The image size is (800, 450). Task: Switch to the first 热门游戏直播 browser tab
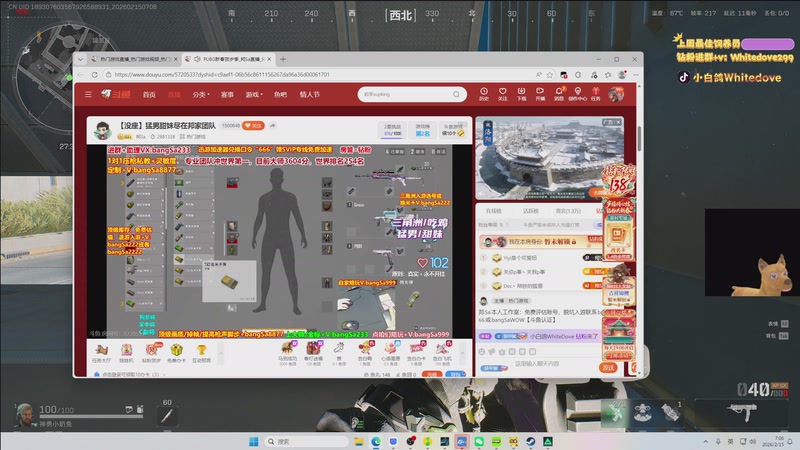coord(134,59)
